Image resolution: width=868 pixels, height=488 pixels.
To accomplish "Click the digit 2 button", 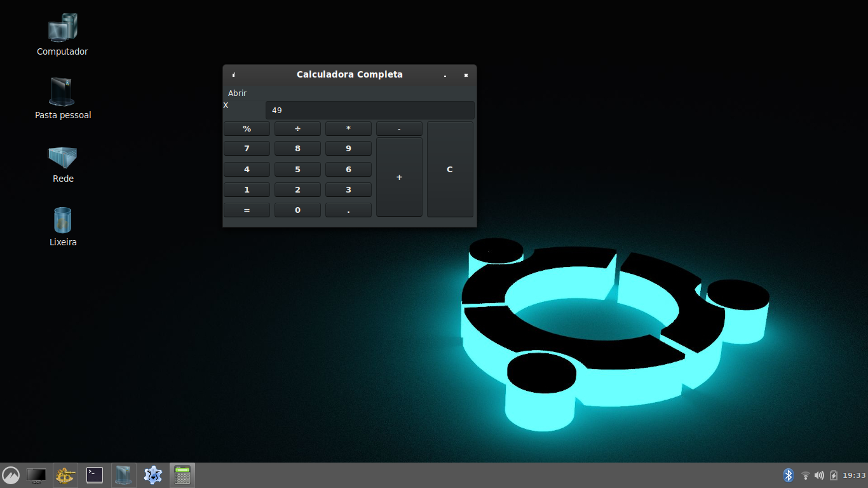I will tap(297, 189).
